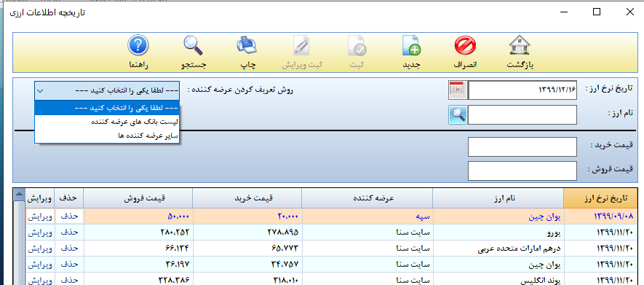The image size is (644, 285).
Task: Click the نام ارز input field
Action: pyautogui.click(x=522, y=114)
